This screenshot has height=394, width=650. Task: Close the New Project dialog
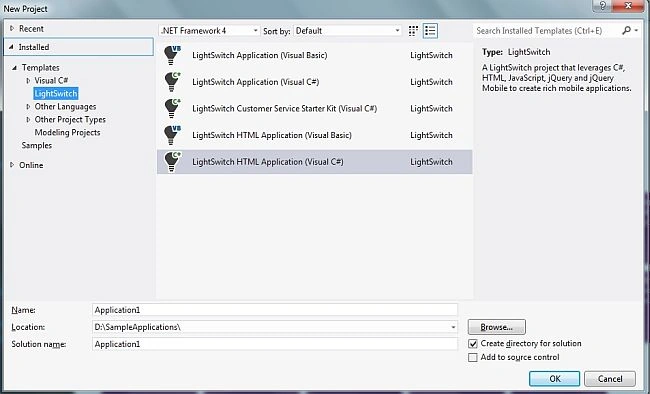tap(628, 5)
